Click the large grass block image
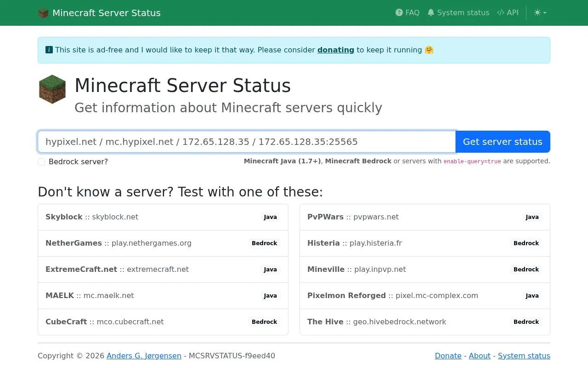588x368 pixels. (52, 89)
